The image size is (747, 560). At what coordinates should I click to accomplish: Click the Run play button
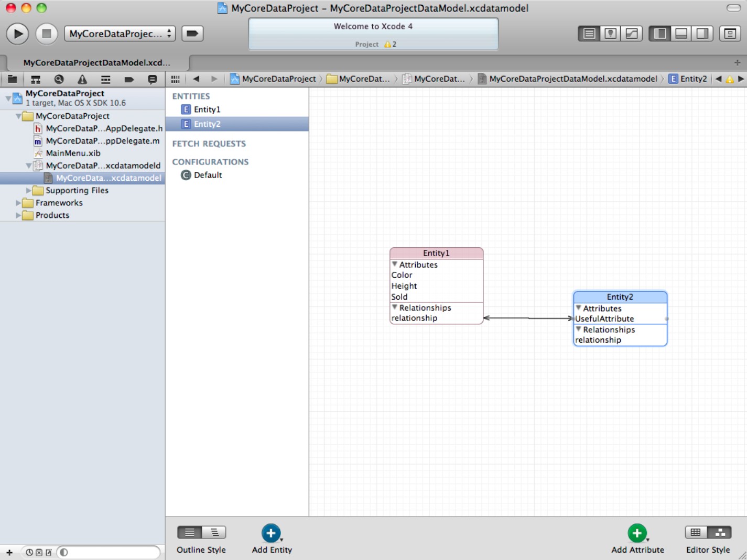(17, 34)
